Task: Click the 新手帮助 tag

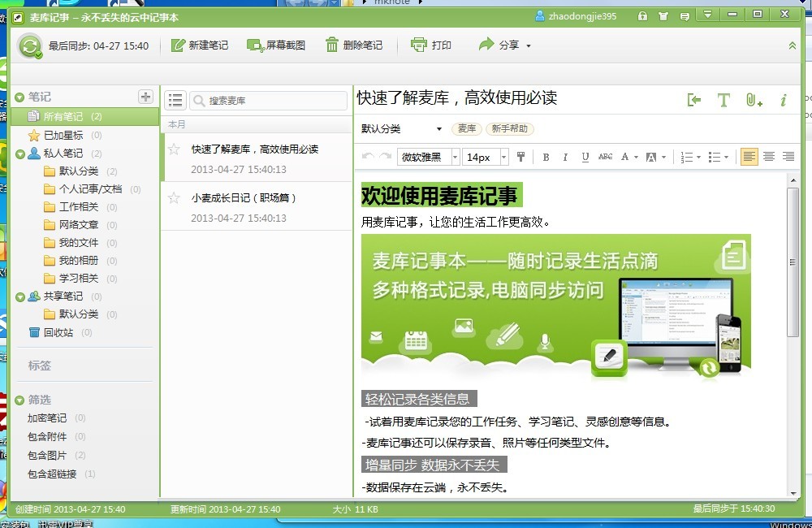Action: (x=508, y=129)
